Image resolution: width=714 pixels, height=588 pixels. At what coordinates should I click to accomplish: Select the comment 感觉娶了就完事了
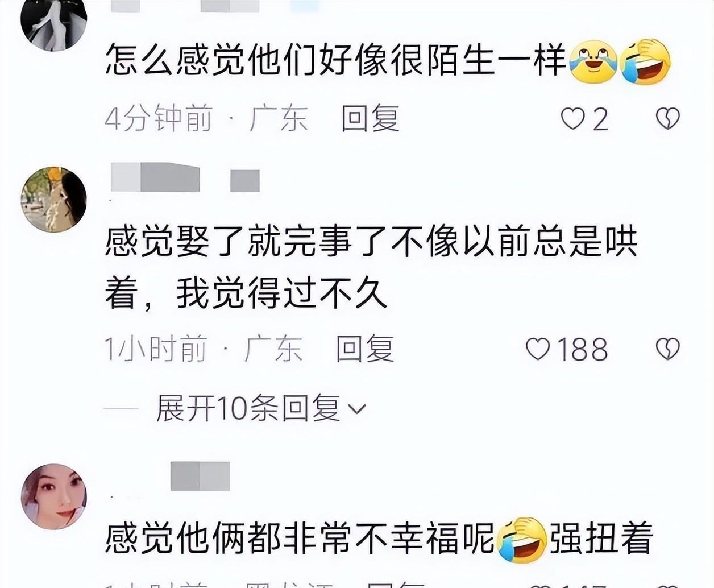(372, 267)
